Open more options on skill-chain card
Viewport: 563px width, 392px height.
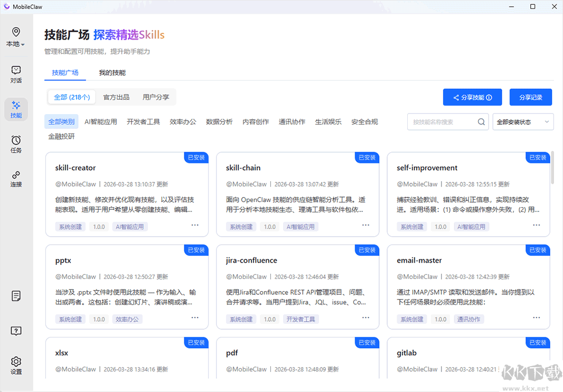[365, 225]
